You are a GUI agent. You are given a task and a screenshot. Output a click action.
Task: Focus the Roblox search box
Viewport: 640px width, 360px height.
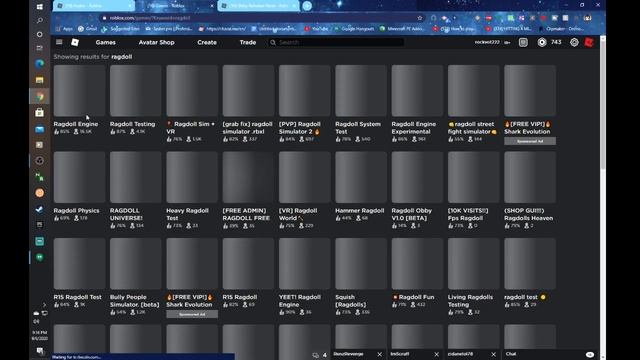337,42
